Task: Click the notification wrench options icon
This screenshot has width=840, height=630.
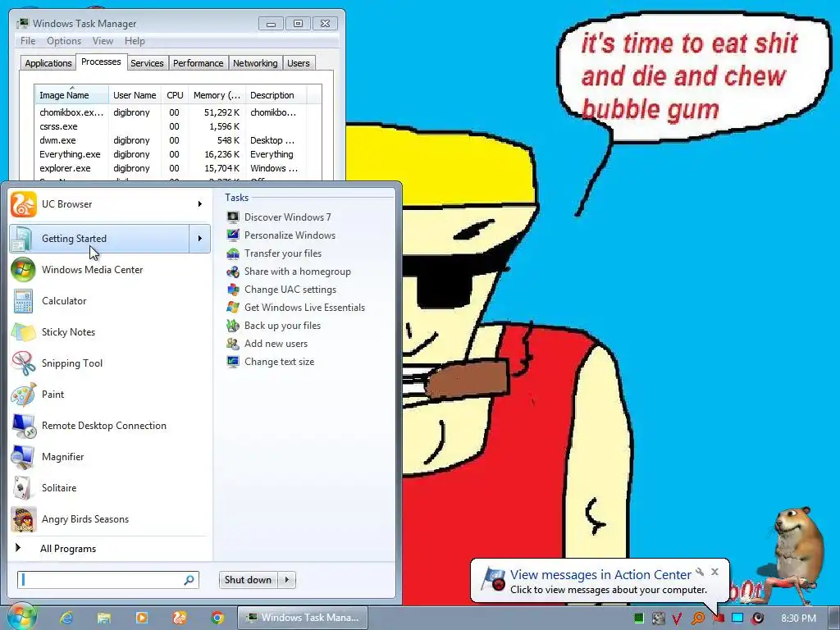Action: click(x=700, y=572)
